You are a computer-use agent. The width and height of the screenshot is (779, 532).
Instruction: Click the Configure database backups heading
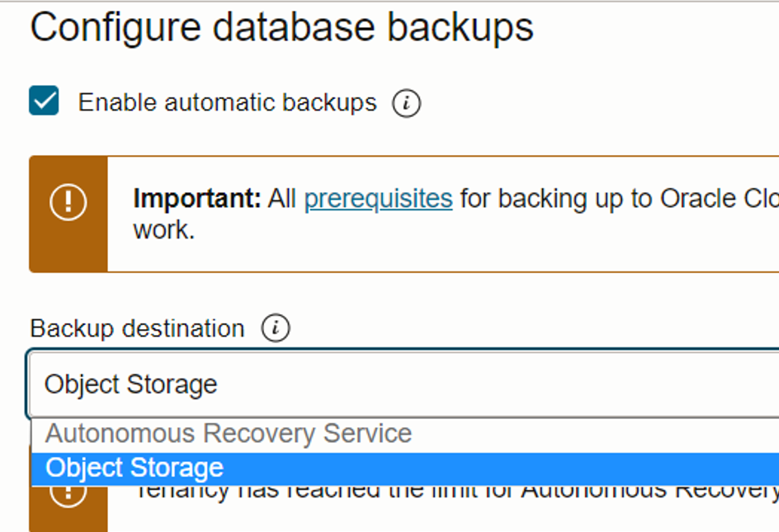tap(281, 28)
